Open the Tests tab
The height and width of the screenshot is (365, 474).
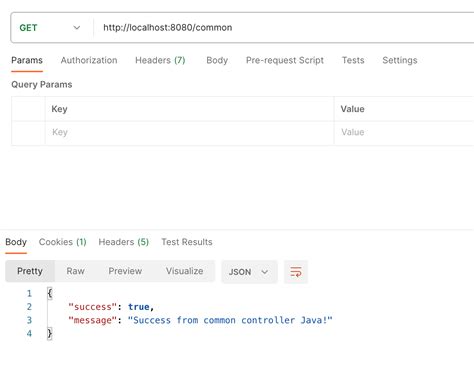coord(353,60)
